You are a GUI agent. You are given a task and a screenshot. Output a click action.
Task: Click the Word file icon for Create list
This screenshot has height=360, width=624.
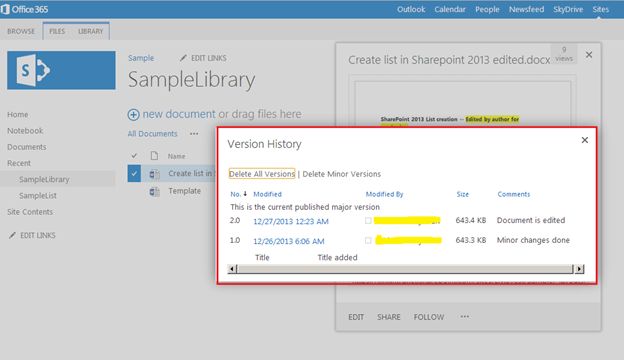click(154, 174)
